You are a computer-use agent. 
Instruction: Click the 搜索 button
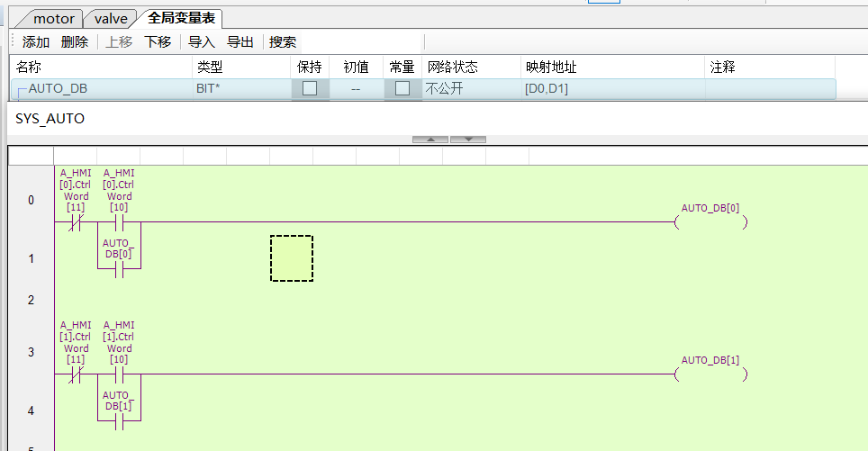point(283,42)
